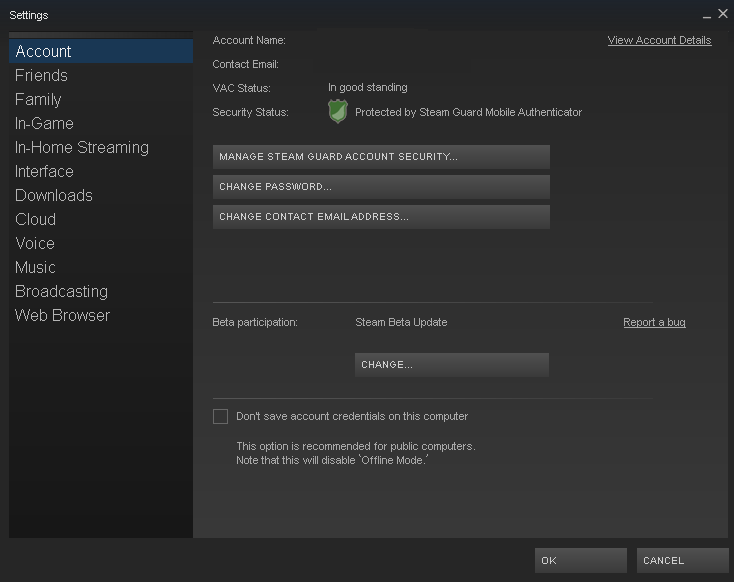This screenshot has width=734, height=582.
Task: Enable Don't save account credentials checkbox
Action: [220, 416]
